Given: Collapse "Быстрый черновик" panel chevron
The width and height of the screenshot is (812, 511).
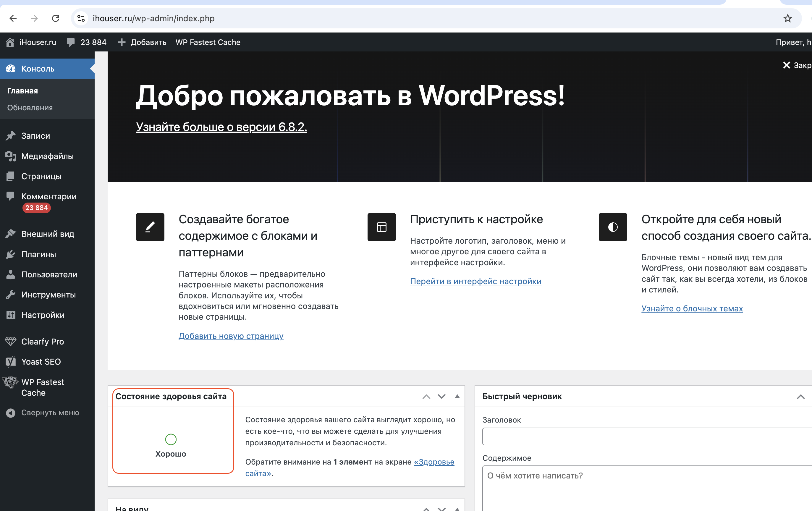Looking at the screenshot, I should [800, 397].
